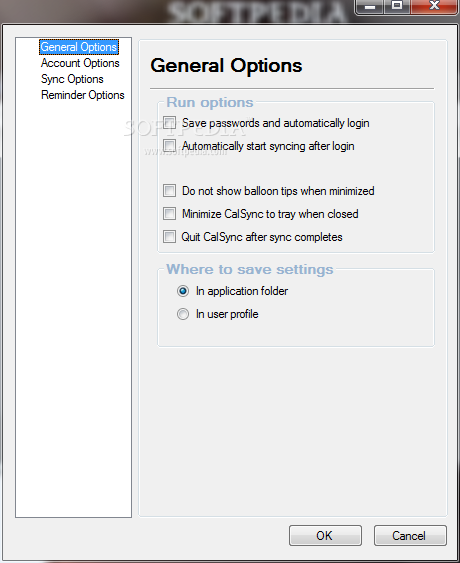The width and height of the screenshot is (460, 563).
Task: Maximize the options window
Action: tap(397, 6)
